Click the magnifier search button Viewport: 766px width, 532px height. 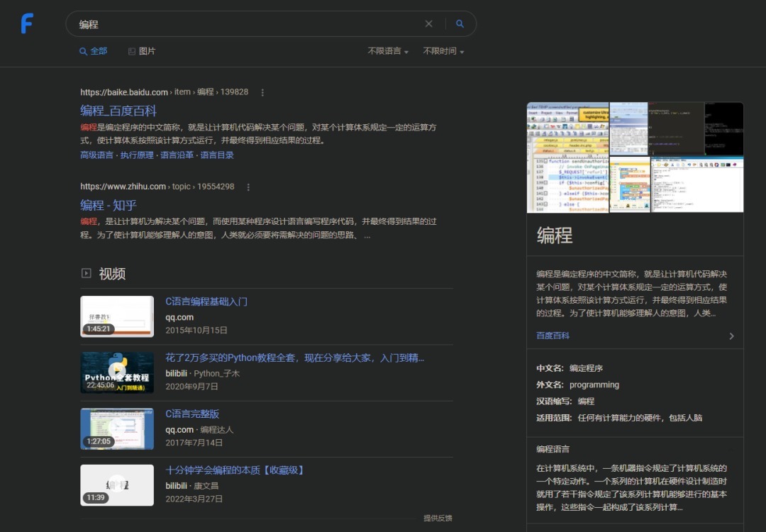click(x=460, y=24)
